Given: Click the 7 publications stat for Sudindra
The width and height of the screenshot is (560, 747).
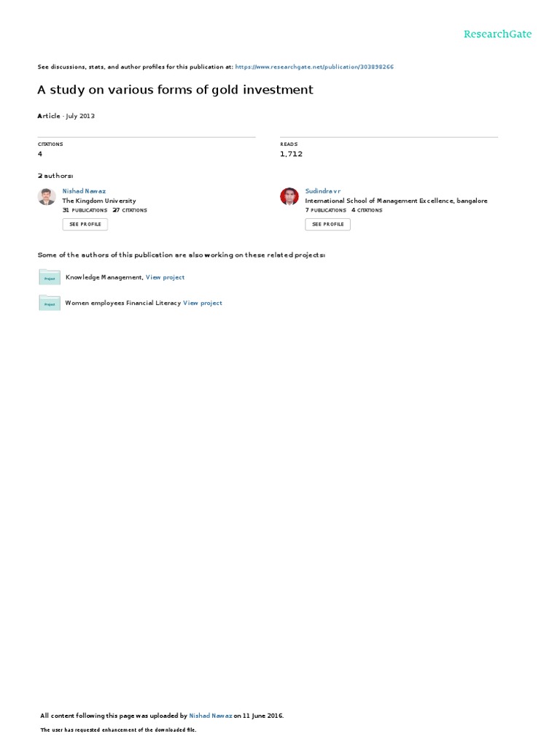Looking at the screenshot, I should pos(326,210).
